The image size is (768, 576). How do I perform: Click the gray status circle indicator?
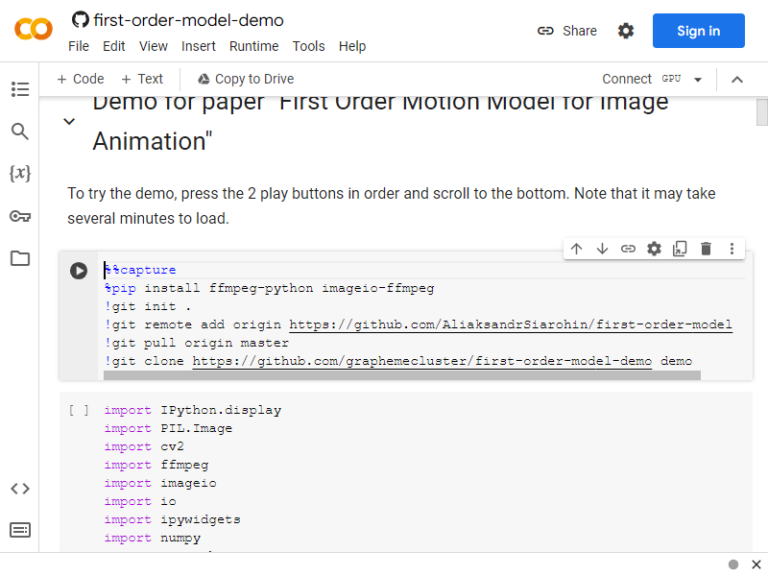click(x=733, y=564)
